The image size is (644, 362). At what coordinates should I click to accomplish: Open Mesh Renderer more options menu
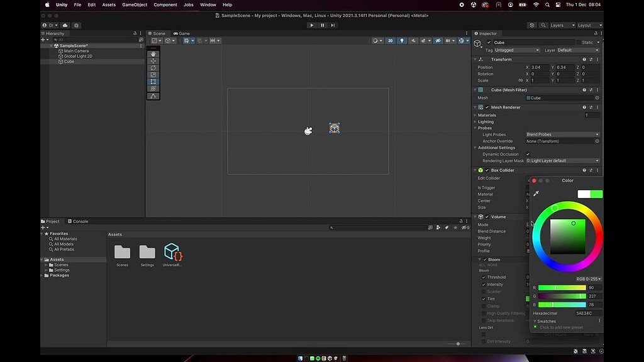597,107
